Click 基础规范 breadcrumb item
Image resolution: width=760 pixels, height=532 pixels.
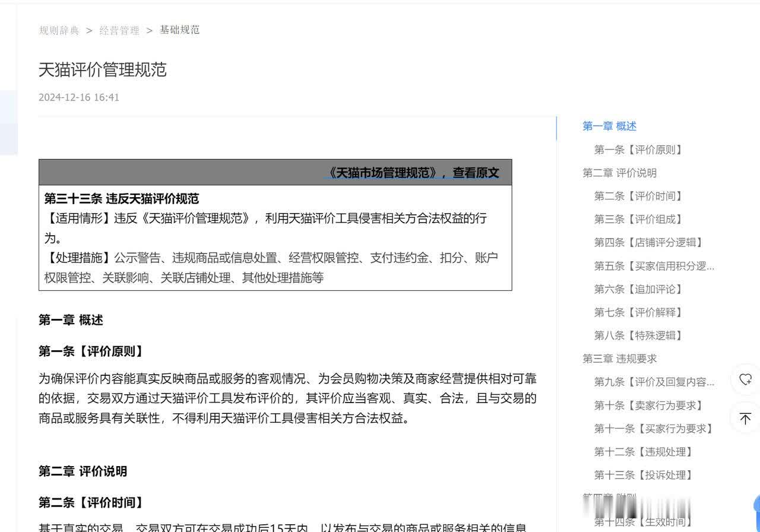[180, 30]
